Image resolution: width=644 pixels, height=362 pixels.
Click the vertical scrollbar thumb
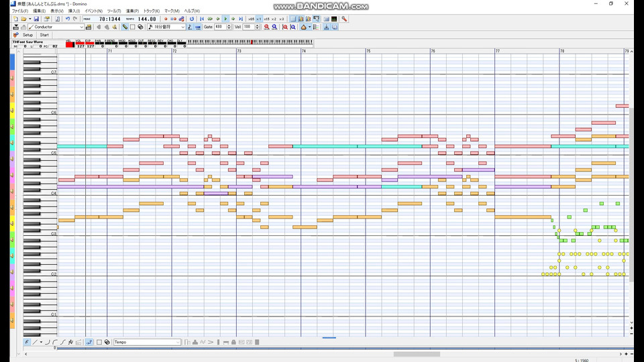tap(631, 195)
